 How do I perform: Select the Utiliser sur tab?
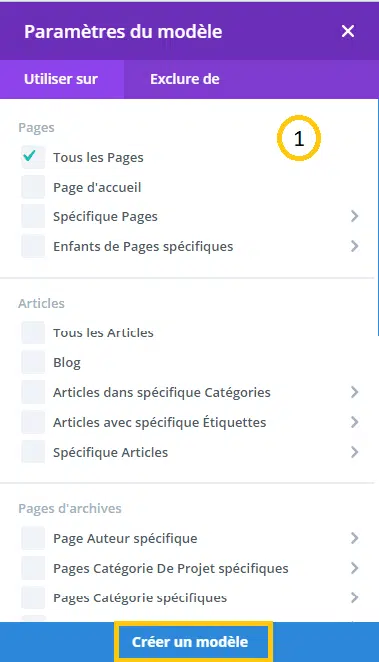point(62,79)
